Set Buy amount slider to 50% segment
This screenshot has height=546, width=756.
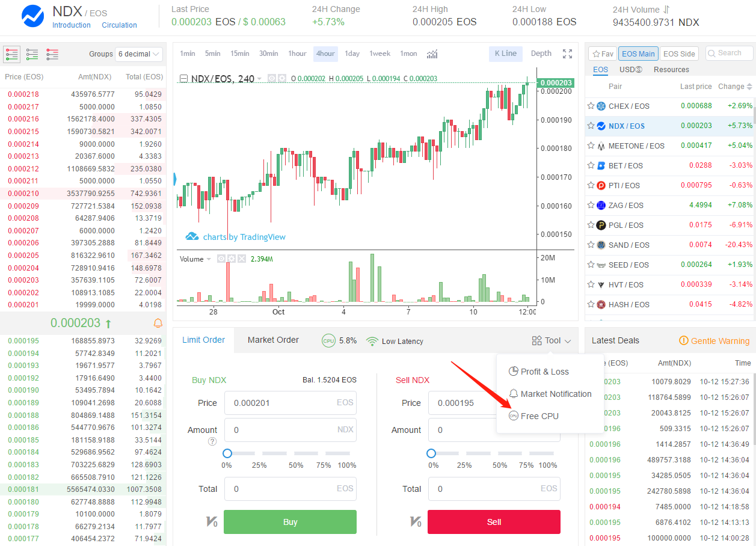pos(307,453)
